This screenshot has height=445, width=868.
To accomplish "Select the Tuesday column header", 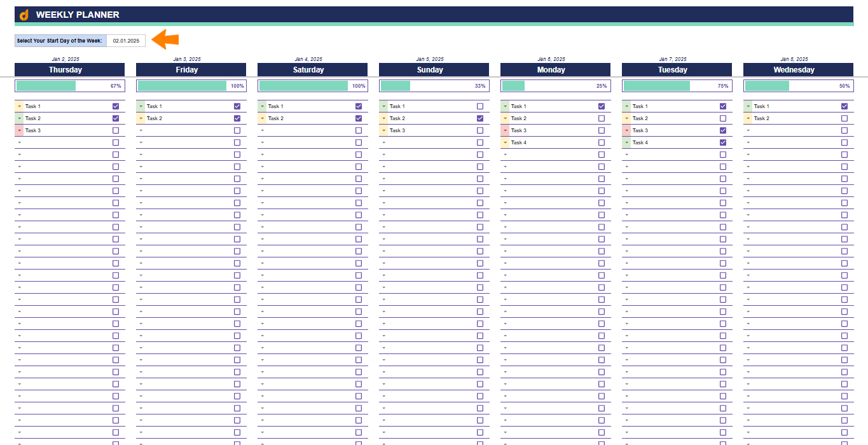I will [x=677, y=70].
